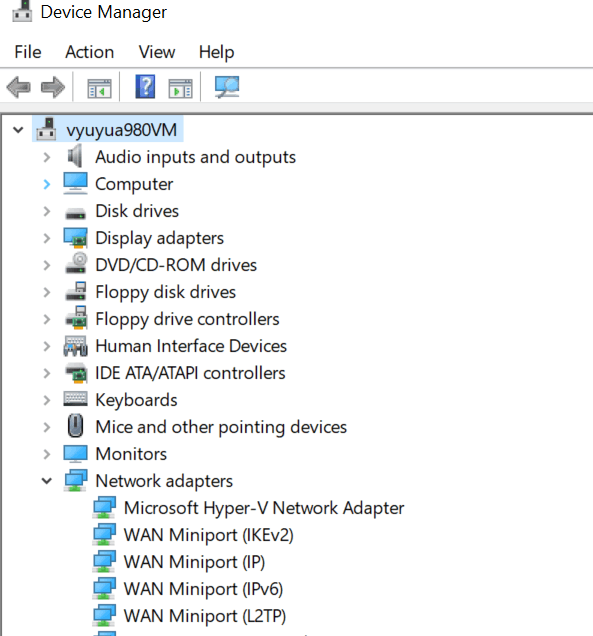Click the Back arrow toolbar icon

[x=19, y=87]
